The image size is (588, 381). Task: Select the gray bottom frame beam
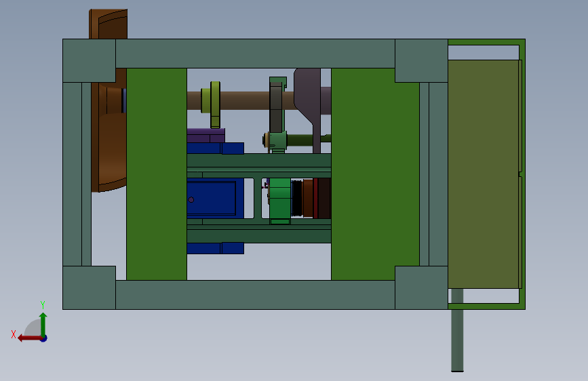(x=255, y=295)
